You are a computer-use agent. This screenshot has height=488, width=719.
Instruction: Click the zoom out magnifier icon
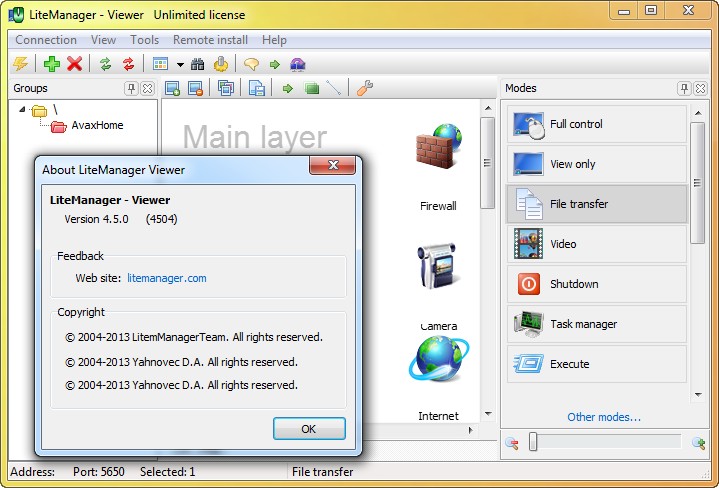coord(512,443)
